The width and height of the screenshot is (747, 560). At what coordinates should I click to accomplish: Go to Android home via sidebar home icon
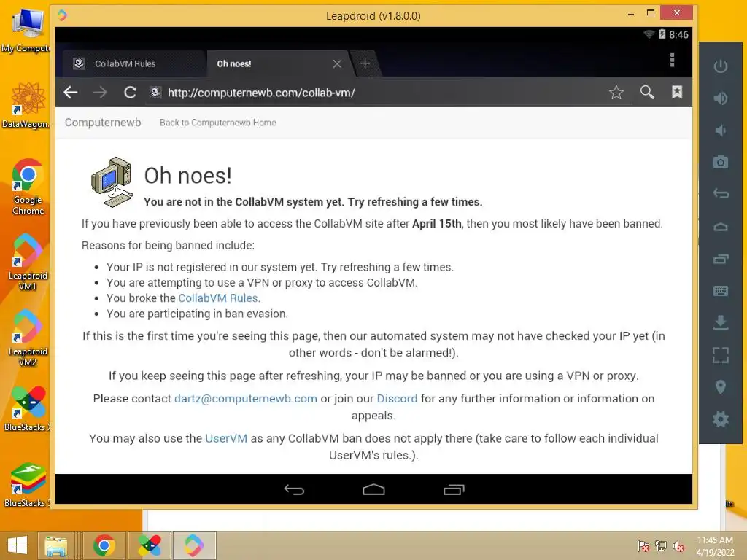pos(720,227)
